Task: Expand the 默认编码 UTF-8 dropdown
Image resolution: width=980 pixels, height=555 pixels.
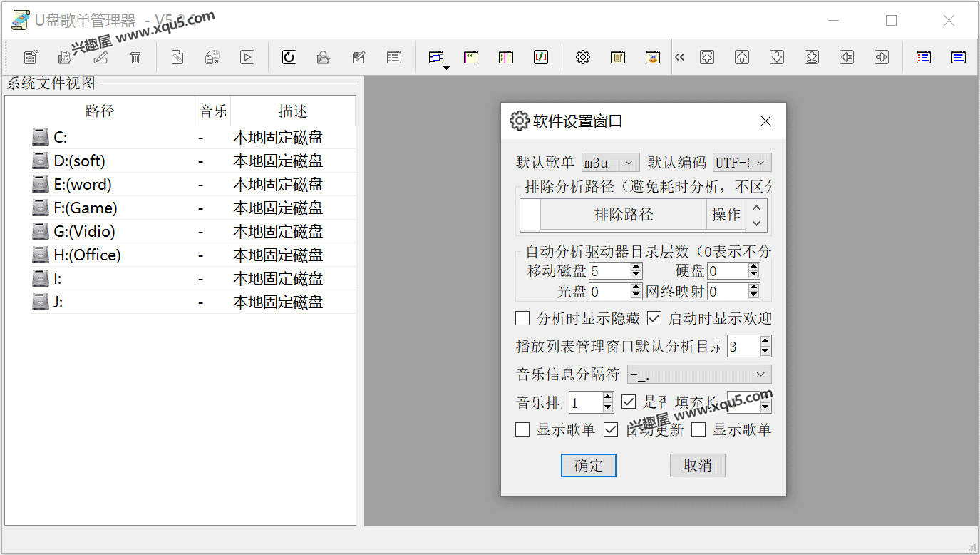Action: point(742,163)
